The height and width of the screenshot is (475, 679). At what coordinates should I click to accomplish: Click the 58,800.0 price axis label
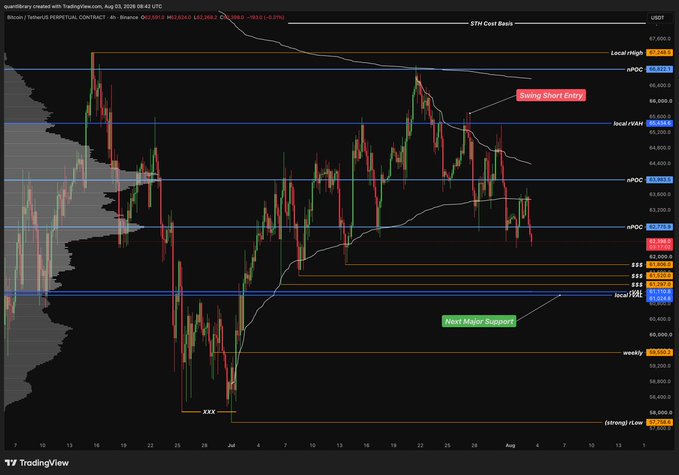(x=660, y=381)
